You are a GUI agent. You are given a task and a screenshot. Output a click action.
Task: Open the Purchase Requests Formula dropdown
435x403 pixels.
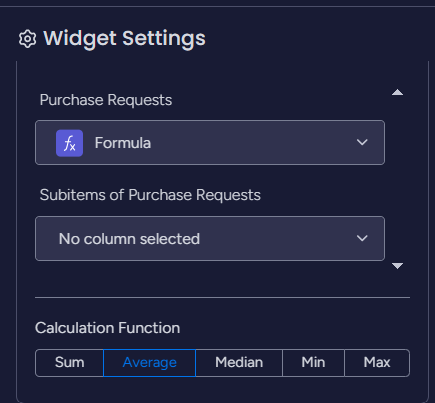tap(210, 143)
